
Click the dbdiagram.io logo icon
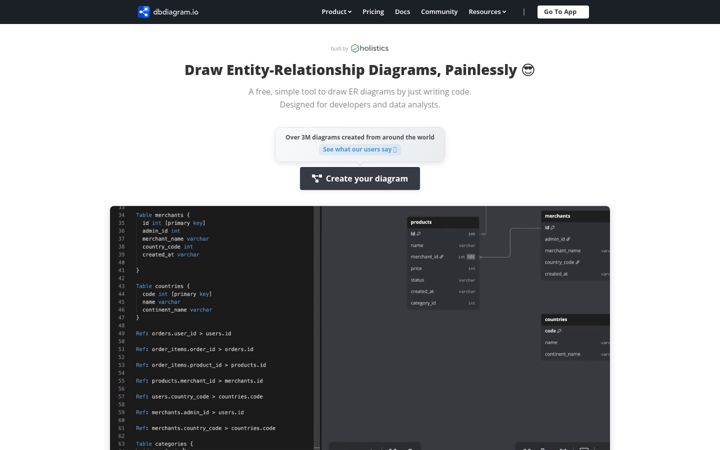click(143, 12)
